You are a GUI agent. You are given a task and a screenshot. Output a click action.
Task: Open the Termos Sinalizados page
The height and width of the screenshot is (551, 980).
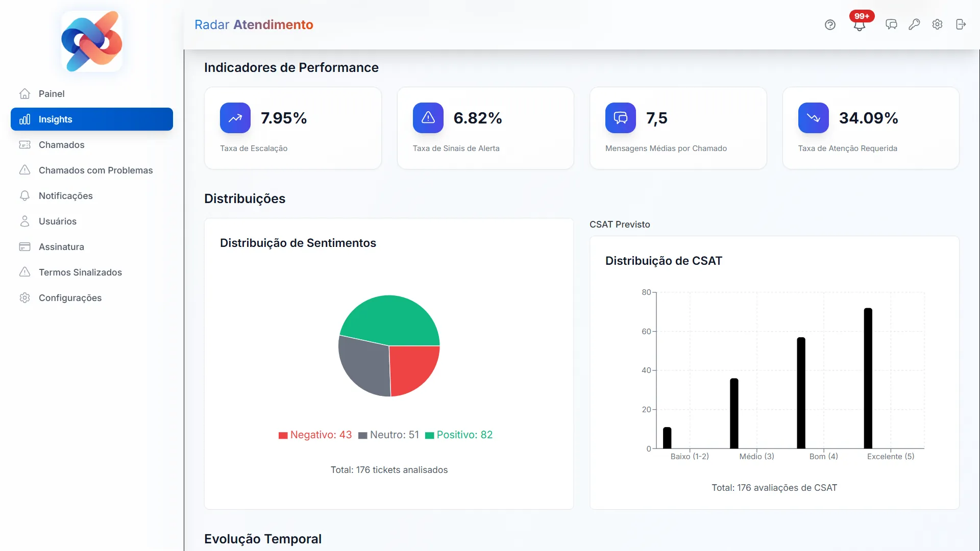point(80,272)
